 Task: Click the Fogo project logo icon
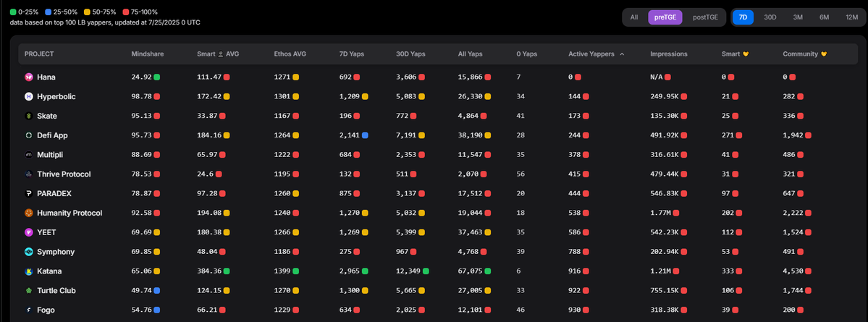[x=29, y=310]
